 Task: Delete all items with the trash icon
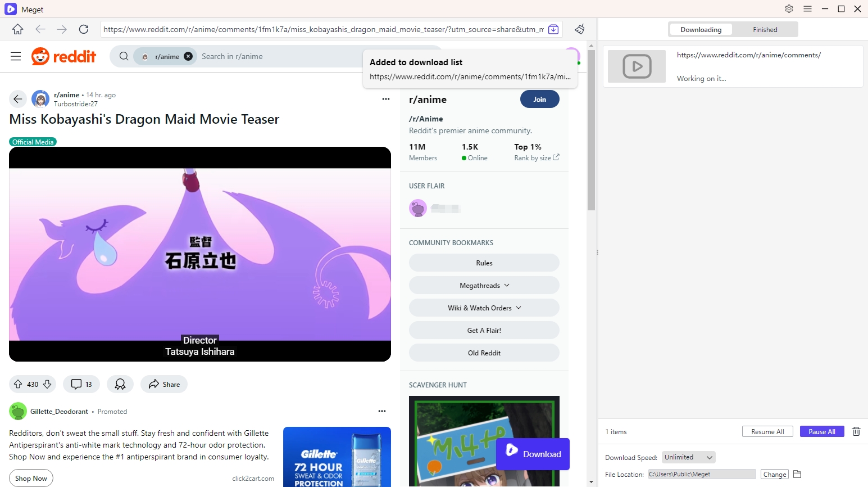(856, 431)
